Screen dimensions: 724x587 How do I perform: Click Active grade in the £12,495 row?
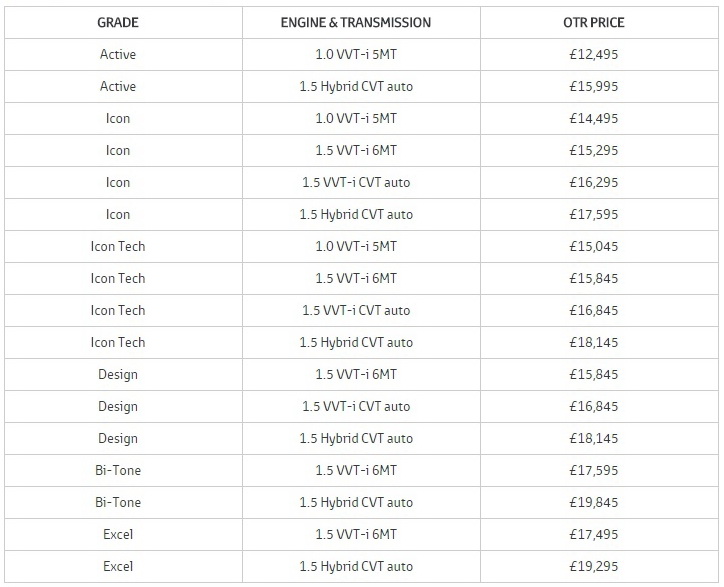click(118, 54)
